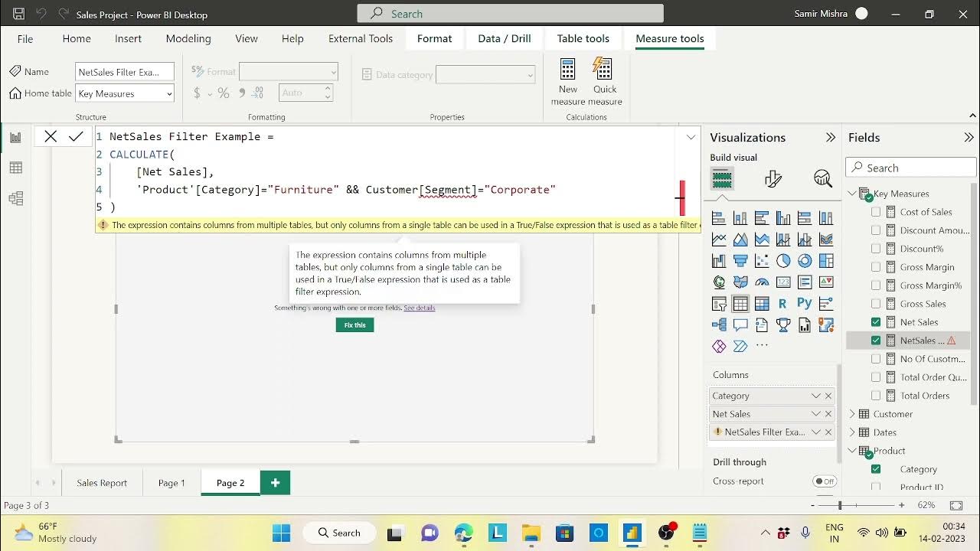Open the File menu
Image resolution: width=980 pixels, height=551 pixels.
pyautogui.click(x=25, y=38)
